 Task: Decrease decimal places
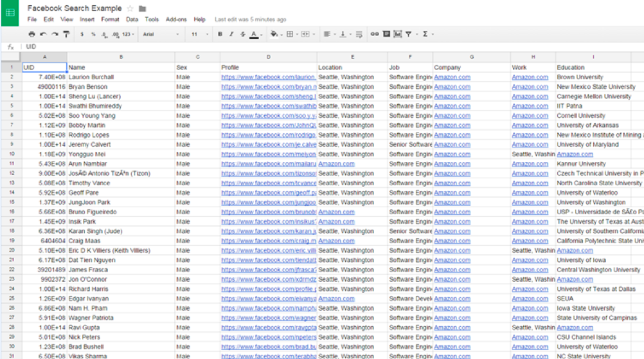(104, 34)
